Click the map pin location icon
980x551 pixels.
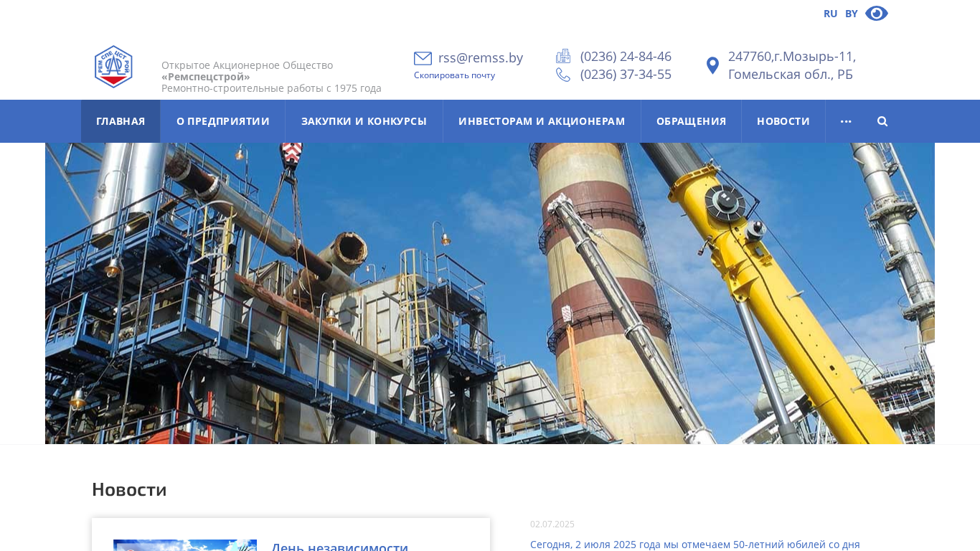(712, 66)
